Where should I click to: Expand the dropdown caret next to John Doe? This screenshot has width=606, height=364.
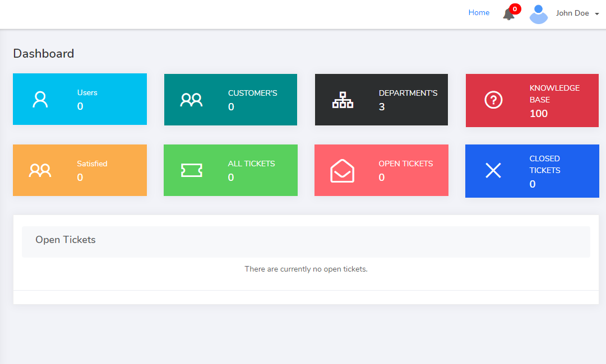click(596, 13)
